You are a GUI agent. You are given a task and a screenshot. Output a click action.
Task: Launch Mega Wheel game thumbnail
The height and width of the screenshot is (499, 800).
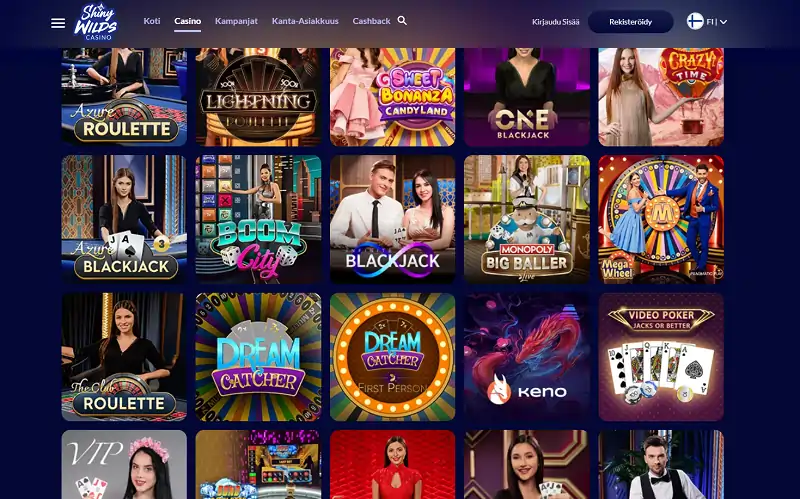pos(661,219)
